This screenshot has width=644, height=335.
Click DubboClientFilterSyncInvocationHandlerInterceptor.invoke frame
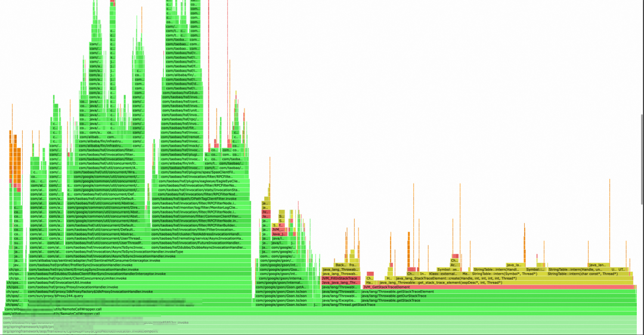pos(139,274)
